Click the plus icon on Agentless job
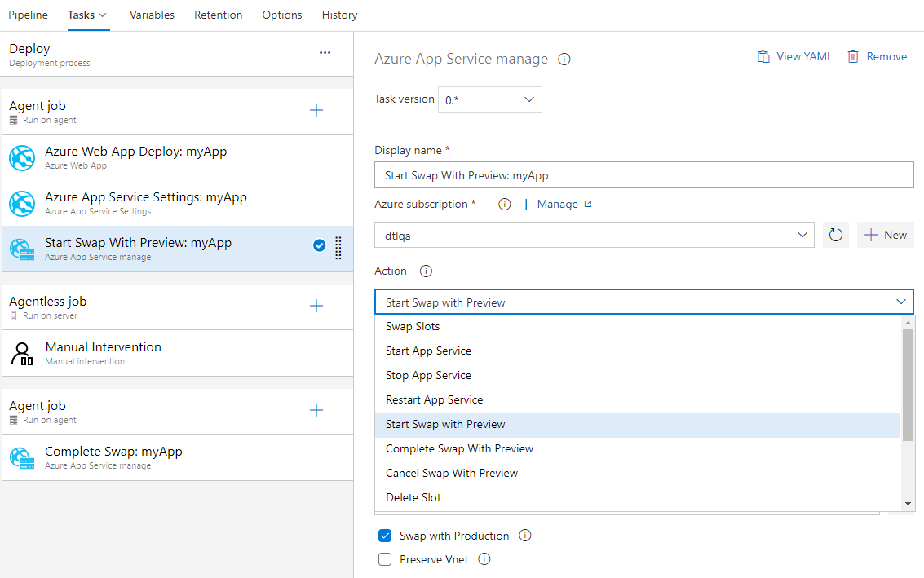Viewport: 924px width, 578px height. [316, 306]
